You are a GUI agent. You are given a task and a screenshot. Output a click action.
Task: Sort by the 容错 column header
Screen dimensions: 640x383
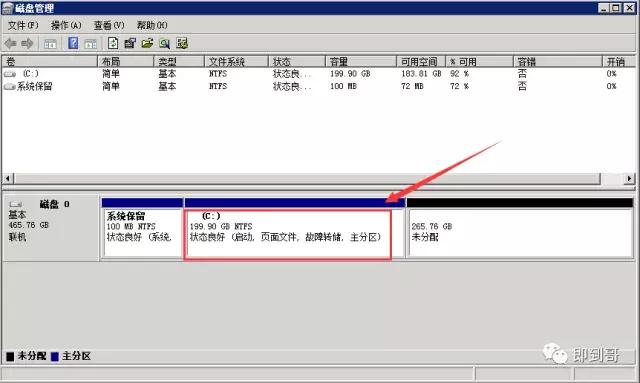pyautogui.click(x=558, y=62)
